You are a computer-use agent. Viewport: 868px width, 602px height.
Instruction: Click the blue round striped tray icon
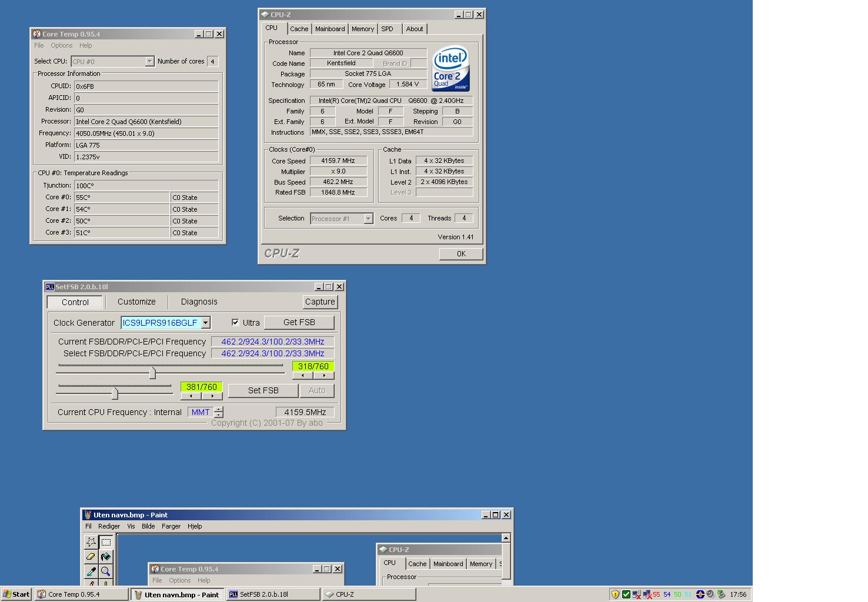coord(700,594)
